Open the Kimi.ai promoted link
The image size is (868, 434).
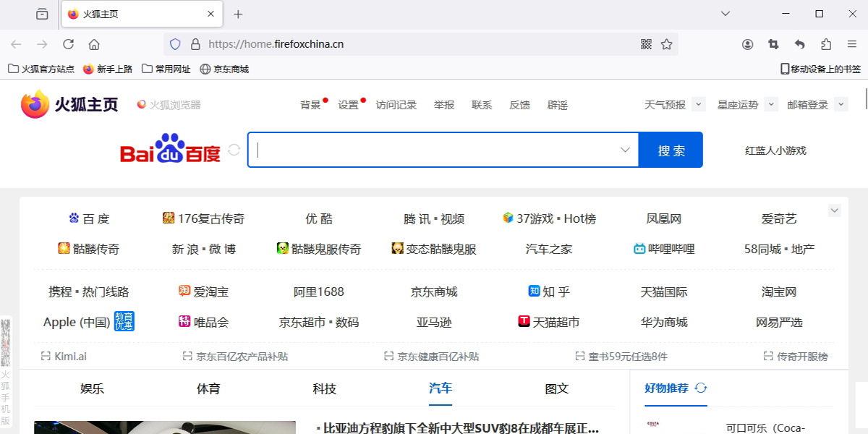tap(64, 357)
